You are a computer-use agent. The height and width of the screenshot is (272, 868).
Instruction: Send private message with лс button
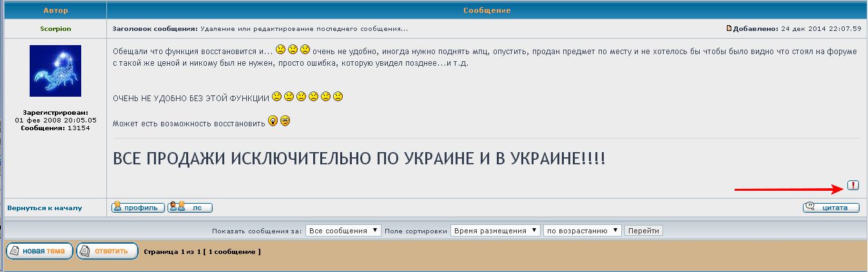[190, 208]
